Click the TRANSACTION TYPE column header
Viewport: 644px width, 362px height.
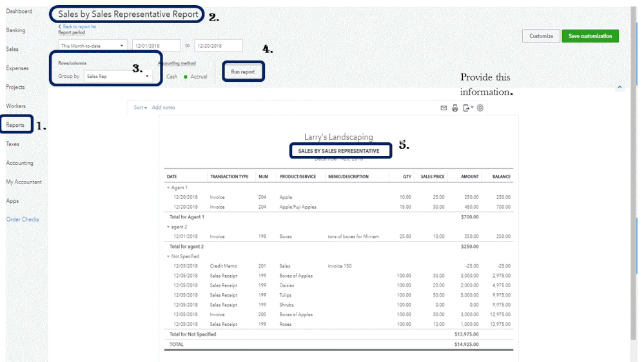click(229, 176)
